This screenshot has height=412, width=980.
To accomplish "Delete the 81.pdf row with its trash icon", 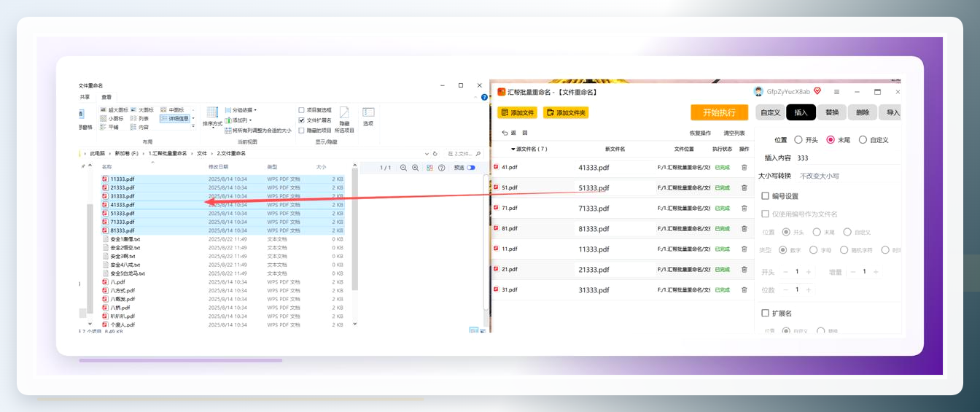I will (744, 228).
